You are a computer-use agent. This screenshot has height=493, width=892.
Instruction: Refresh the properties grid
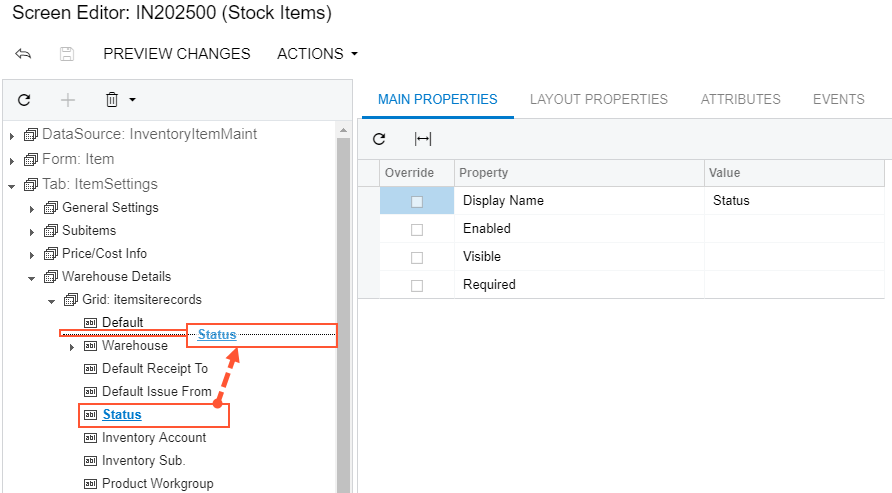(379, 139)
